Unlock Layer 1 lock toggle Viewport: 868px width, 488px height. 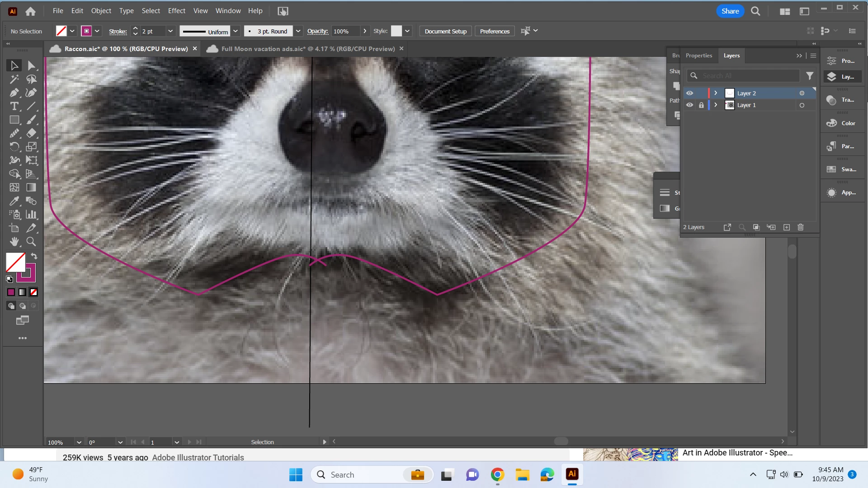click(x=701, y=105)
